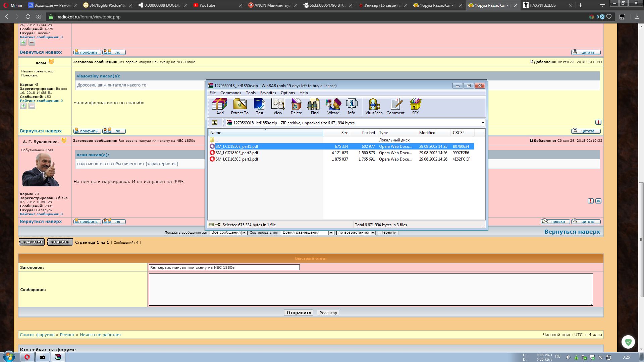Select SM_LCD1850E_part2.pdf in the archive
The image size is (644, 362).
coord(237,153)
